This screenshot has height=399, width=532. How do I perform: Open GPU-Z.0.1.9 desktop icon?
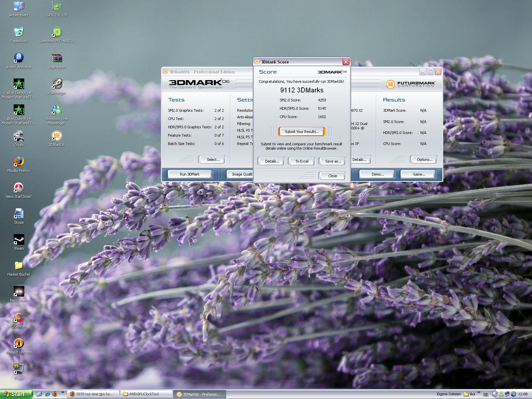click(x=57, y=9)
